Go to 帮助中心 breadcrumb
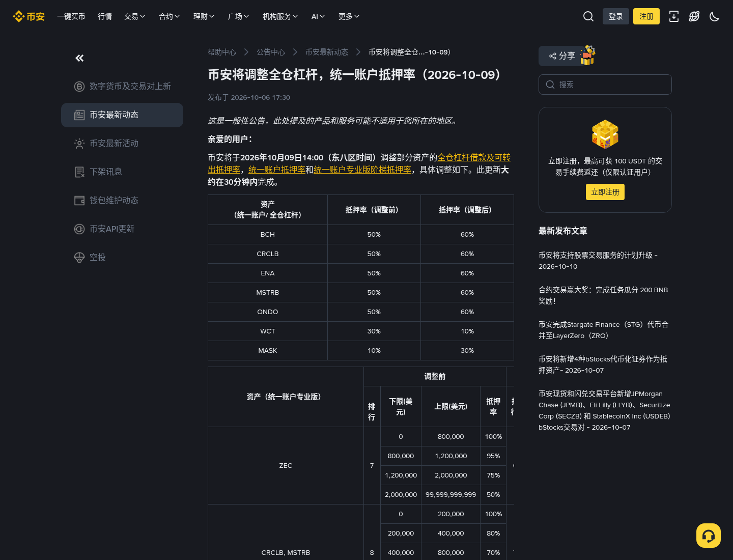 click(x=222, y=52)
